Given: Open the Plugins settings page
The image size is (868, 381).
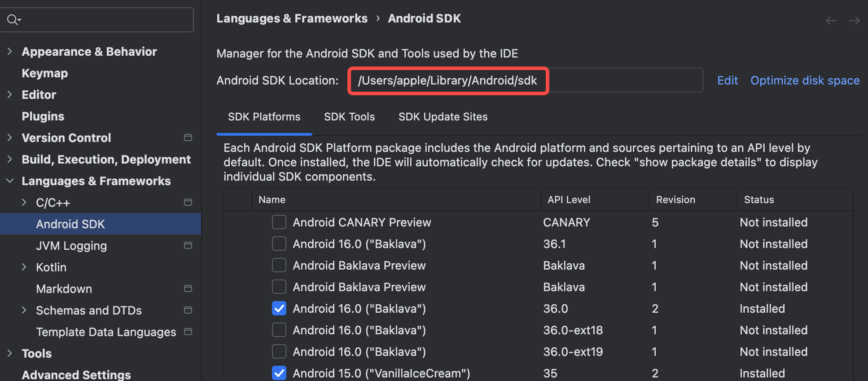Looking at the screenshot, I should coord(43,116).
